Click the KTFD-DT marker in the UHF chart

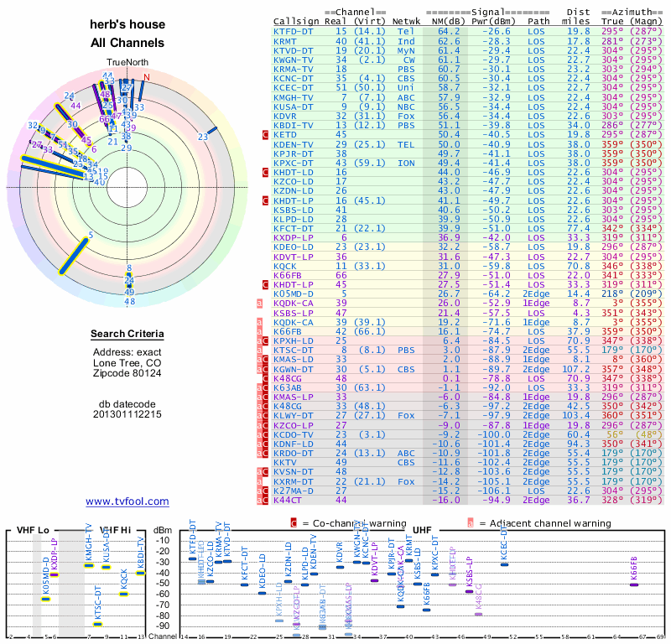click(x=193, y=558)
